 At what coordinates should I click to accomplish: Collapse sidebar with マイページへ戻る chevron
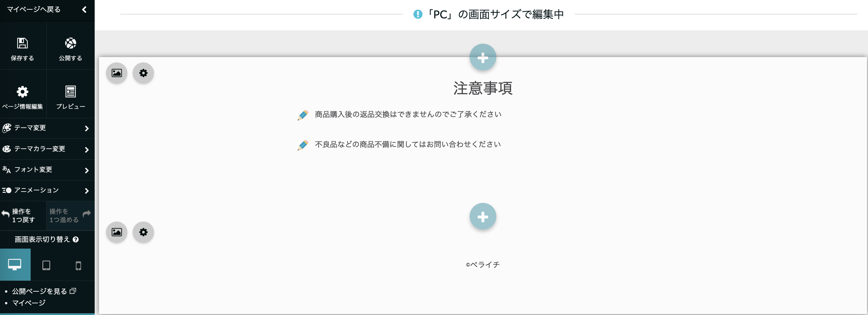(x=84, y=9)
